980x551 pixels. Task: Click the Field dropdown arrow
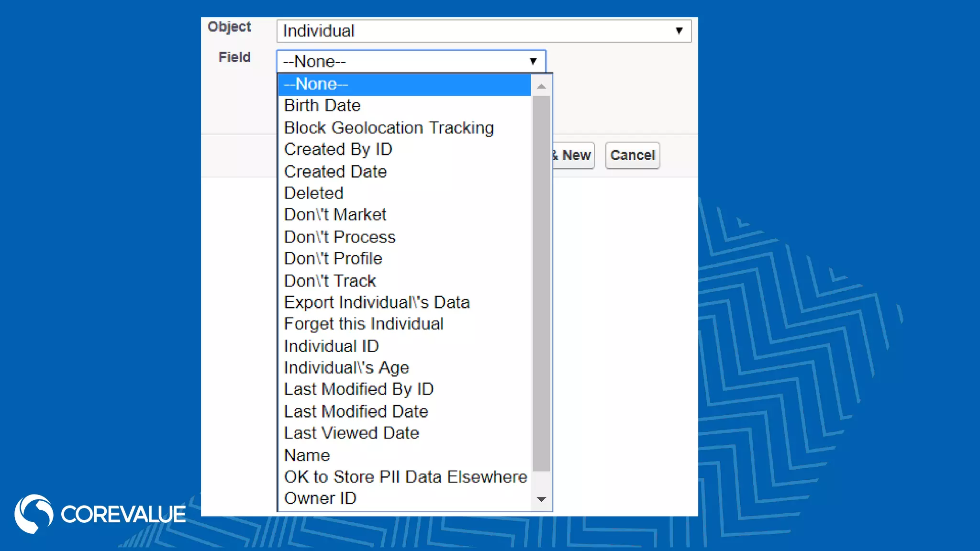point(533,61)
